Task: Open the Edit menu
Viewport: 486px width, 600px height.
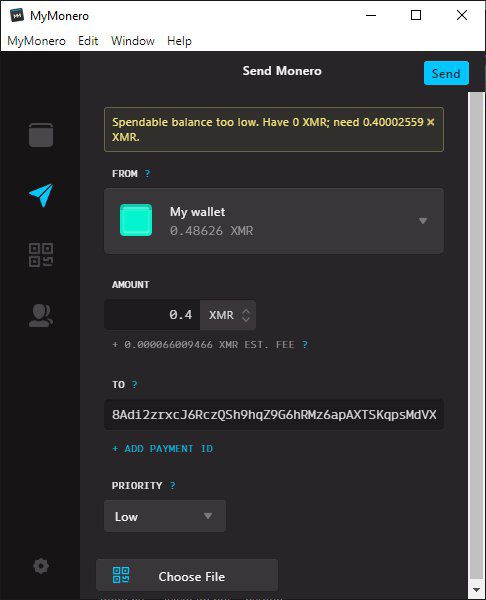Action: click(88, 41)
